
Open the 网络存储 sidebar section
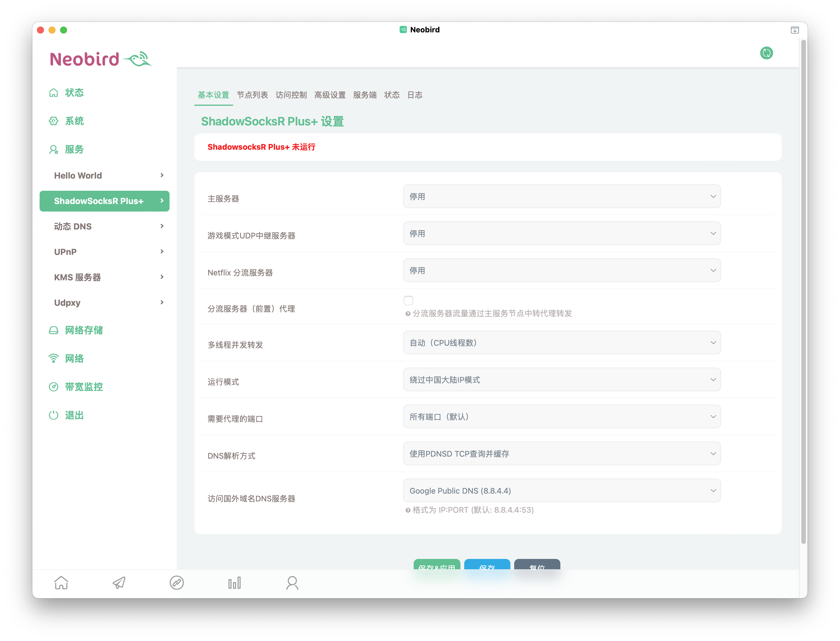point(83,330)
